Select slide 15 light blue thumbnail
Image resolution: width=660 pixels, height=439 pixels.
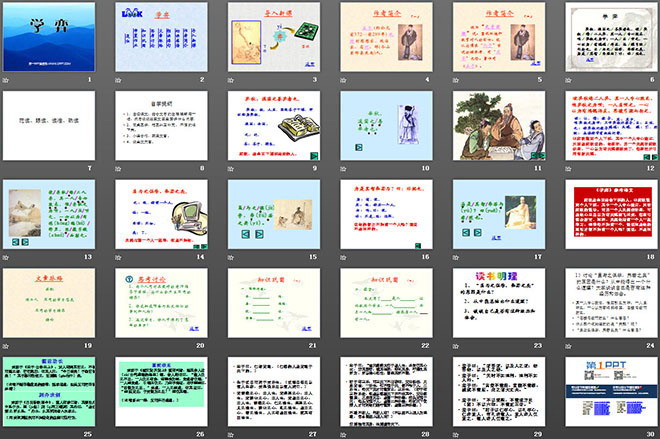274,215
